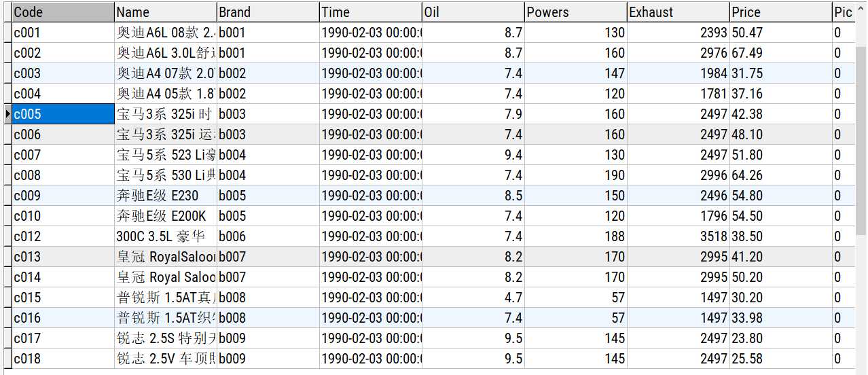
Task: Select Exhaust value 2393
Action: click(679, 33)
